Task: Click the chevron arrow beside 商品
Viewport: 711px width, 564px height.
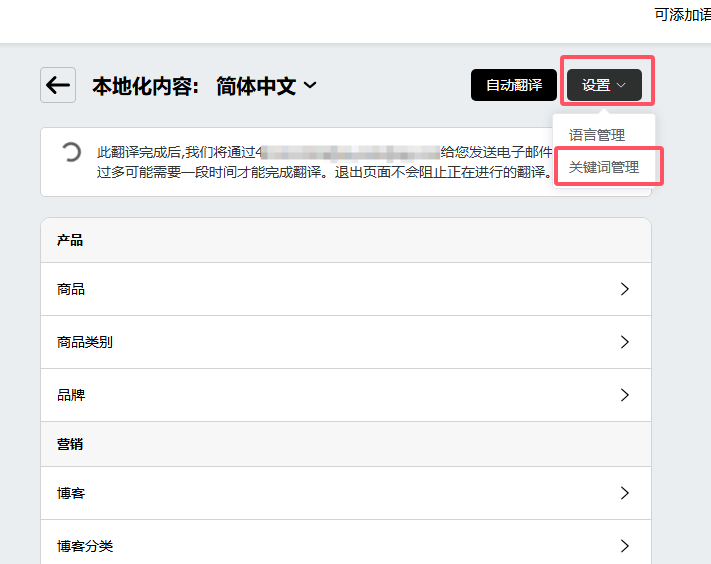Action: pos(625,289)
